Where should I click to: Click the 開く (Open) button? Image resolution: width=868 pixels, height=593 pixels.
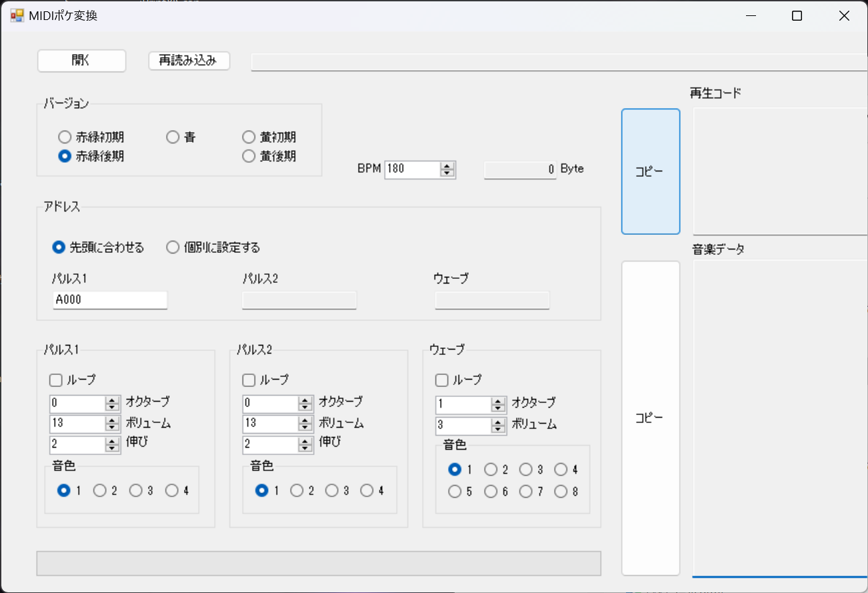[x=81, y=61]
